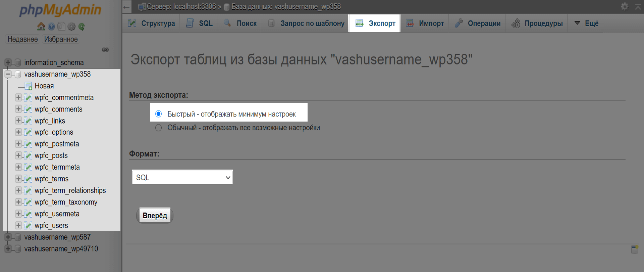Open the Запрос по шаблону tab
The height and width of the screenshot is (272, 644).
tap(306, 23)
